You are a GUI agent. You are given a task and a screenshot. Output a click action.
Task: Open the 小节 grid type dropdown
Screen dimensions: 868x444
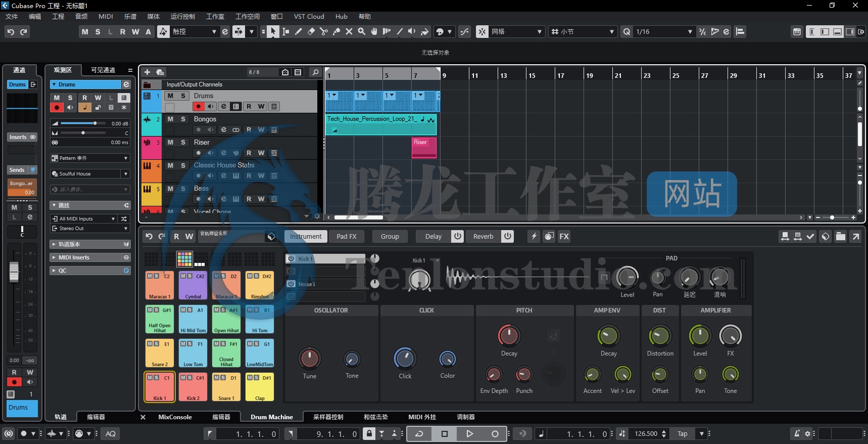(x=583, y=31)
